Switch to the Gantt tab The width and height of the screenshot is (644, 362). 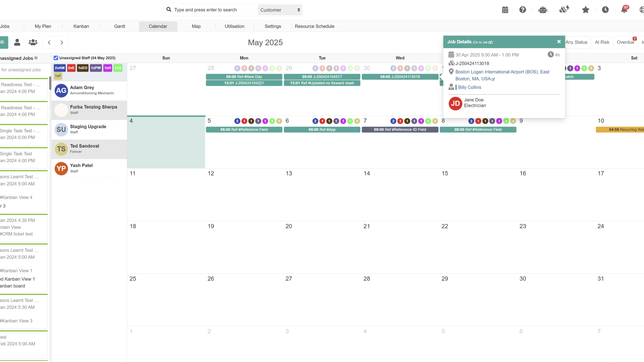120,26
